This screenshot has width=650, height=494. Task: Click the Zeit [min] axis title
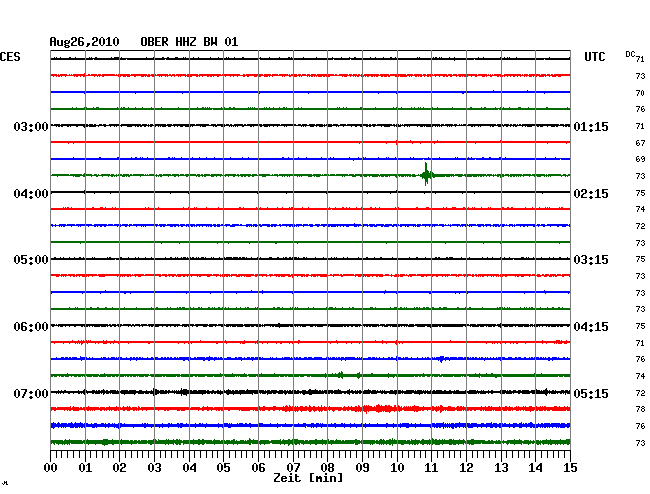(x=308, y=478)
